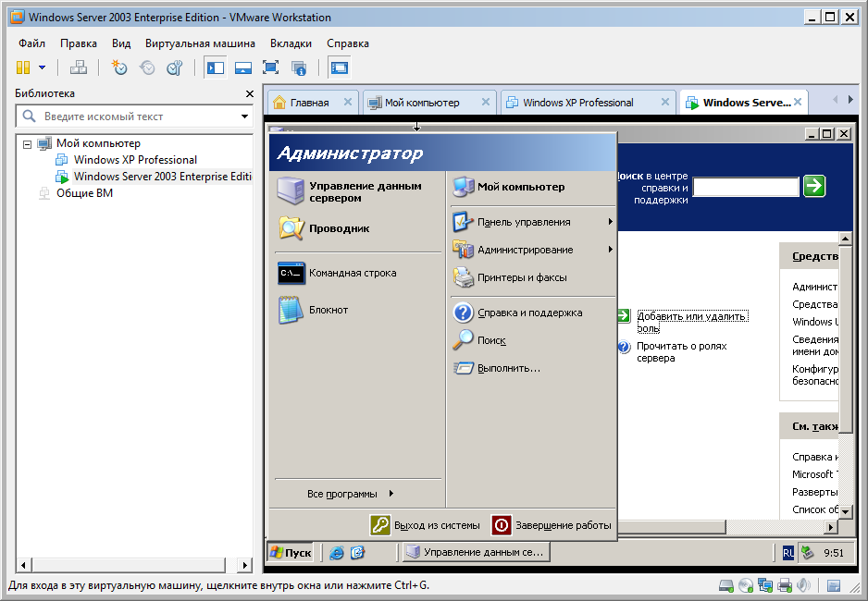Open Проводник from Start menu
The image size is (868, 601).
tap(356, 228)
